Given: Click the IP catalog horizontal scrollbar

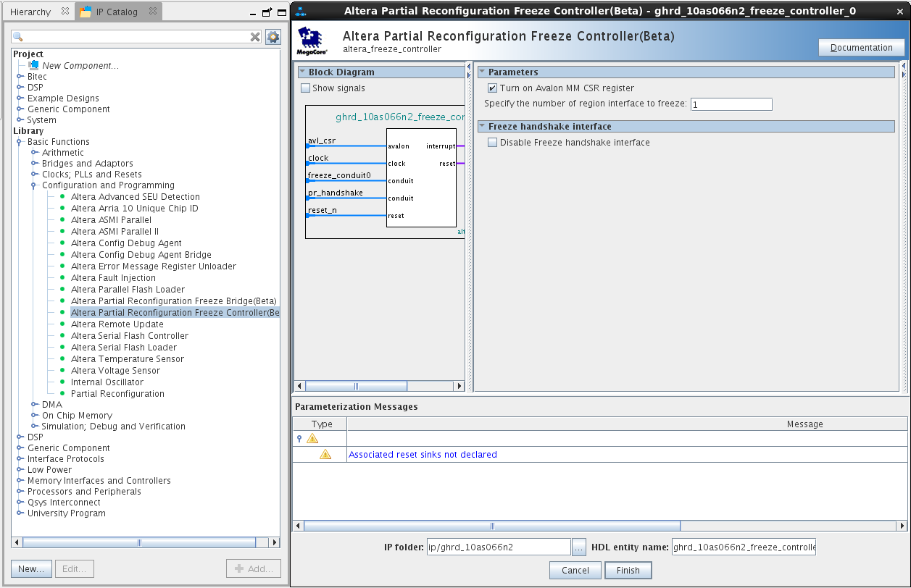Looking at the screenshot, I should click(139, 542).
